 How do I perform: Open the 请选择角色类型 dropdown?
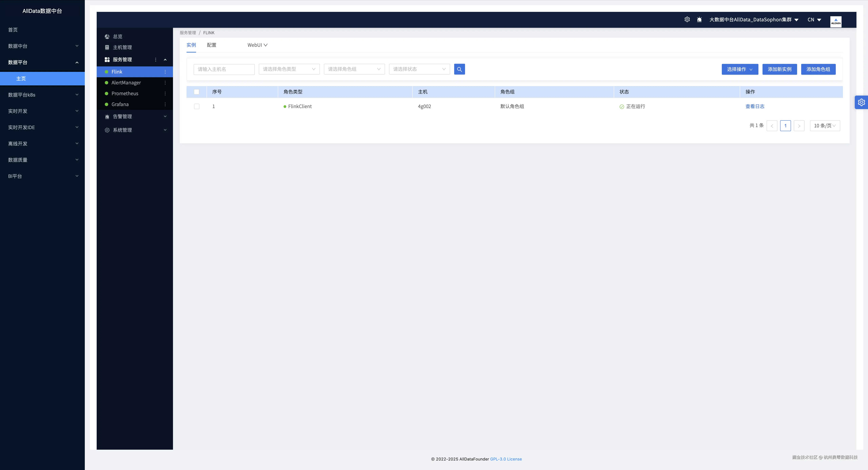pyautogui.click(x=289, y=69)
